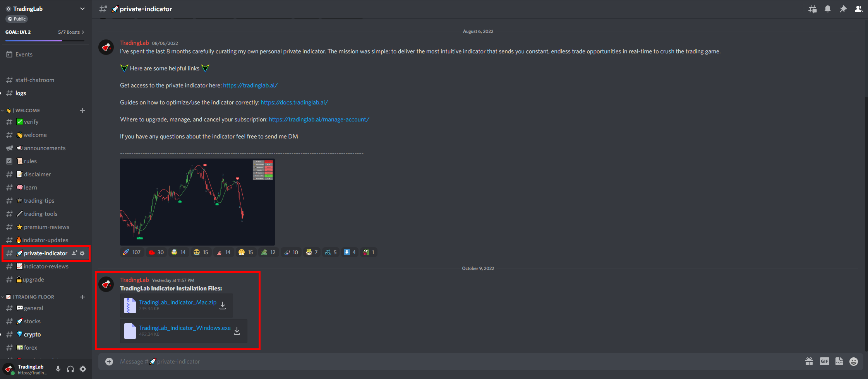Open the crypto channel

(x=32, y=335)
